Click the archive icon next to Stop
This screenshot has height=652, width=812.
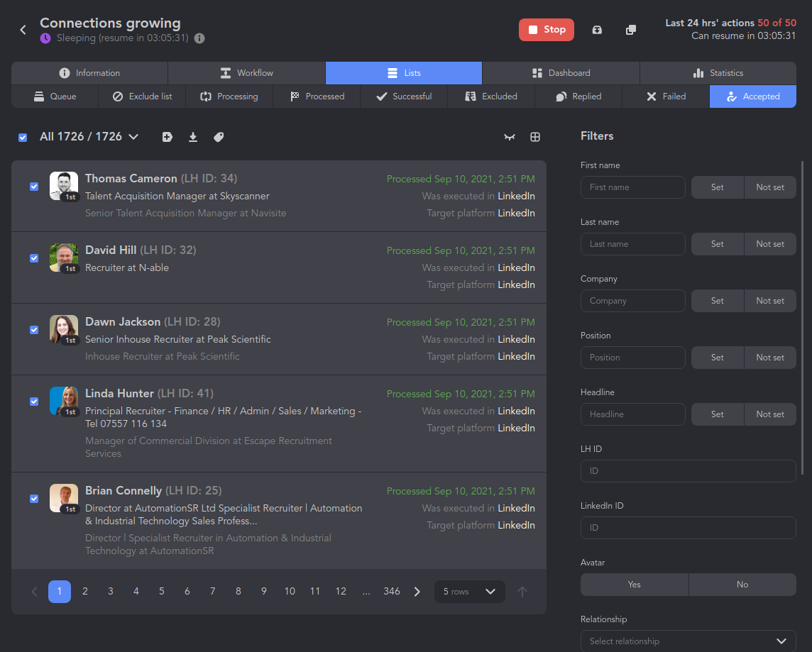(597, 30)
